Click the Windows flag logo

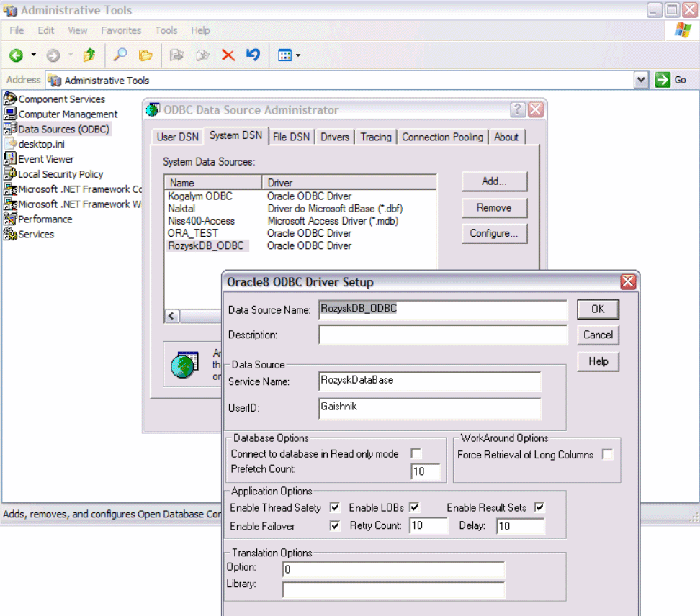point(683,30)
